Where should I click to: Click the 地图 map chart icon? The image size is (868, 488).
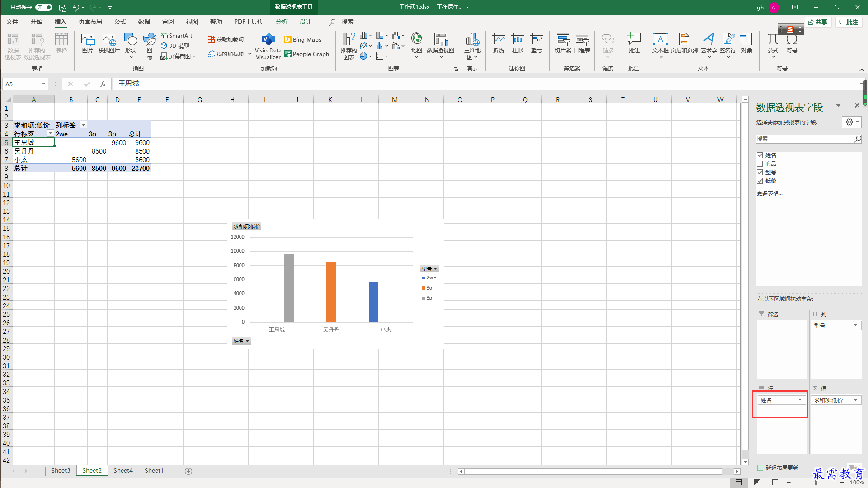tap(417, 45)
